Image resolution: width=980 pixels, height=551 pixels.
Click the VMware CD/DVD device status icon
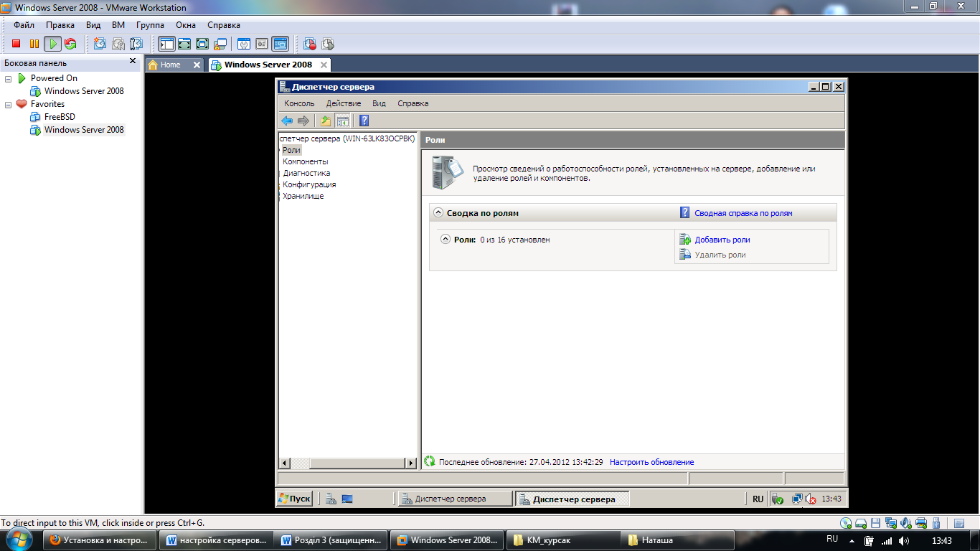[847, 523]
